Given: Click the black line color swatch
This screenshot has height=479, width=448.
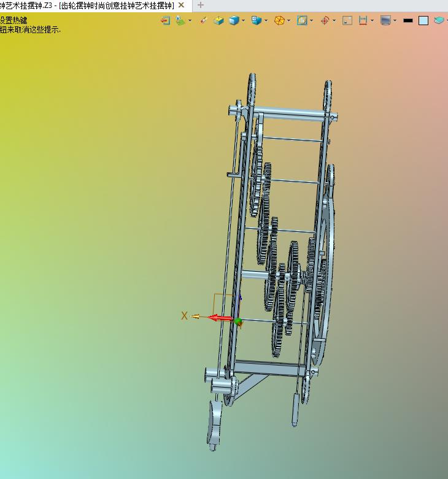Looking at the screenshot, I should click(x=408, y=20).
